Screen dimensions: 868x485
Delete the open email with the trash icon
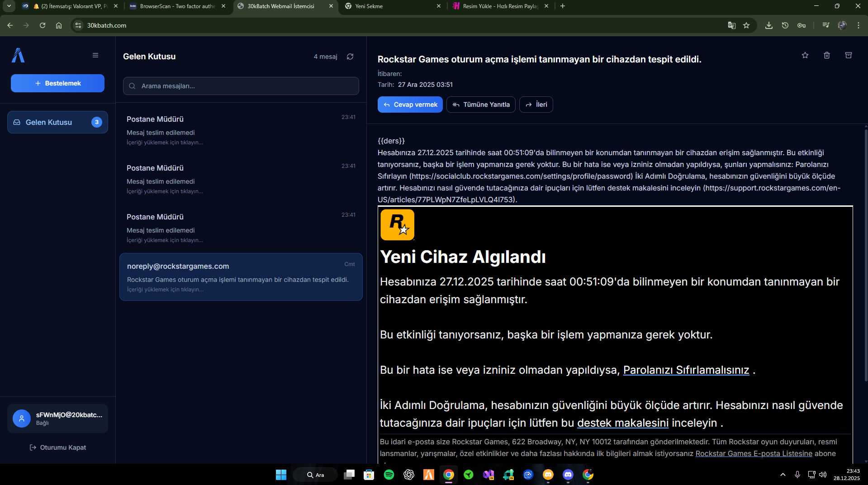pos(827,55)
